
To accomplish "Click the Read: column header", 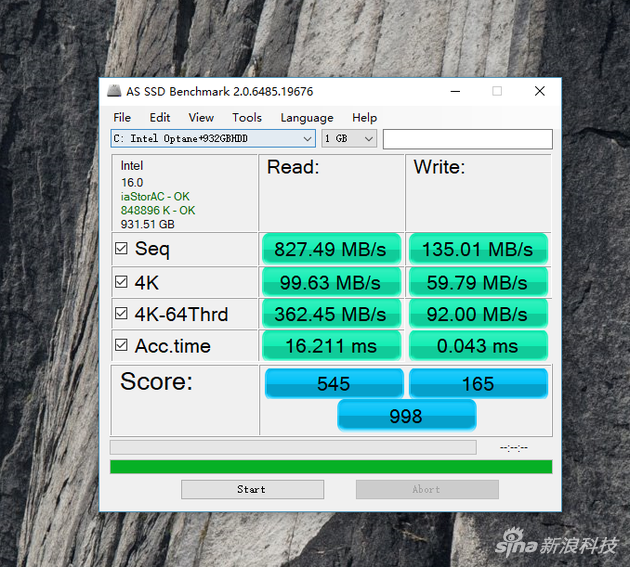I will point(293,167).
